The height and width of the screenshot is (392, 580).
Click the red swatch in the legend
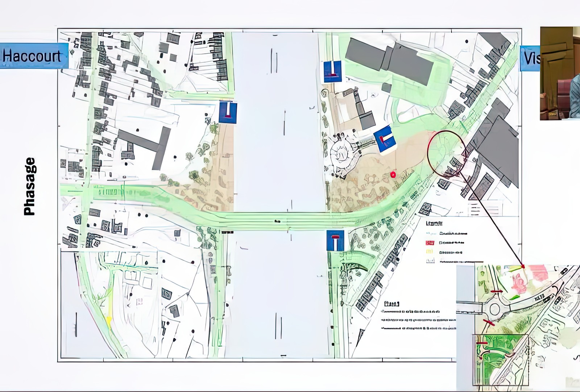430,243
